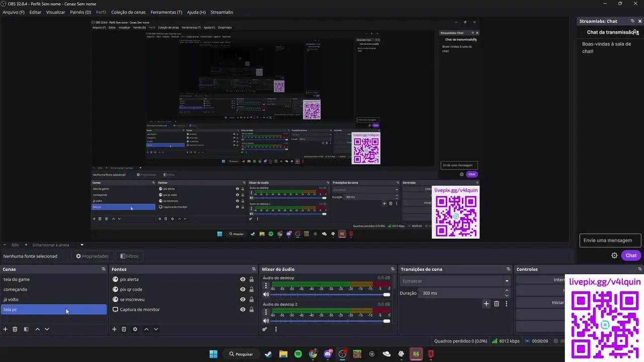Undock the Cenas panel
The image size is (644, 362).
point(104,269)
